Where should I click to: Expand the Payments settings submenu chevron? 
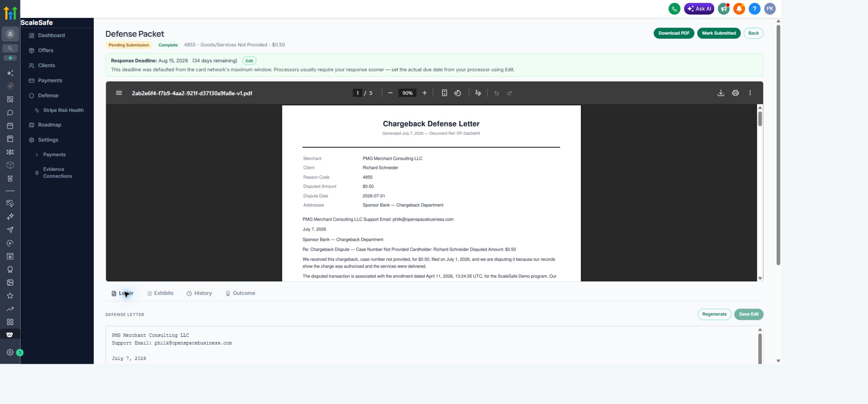tap(37, 155)
